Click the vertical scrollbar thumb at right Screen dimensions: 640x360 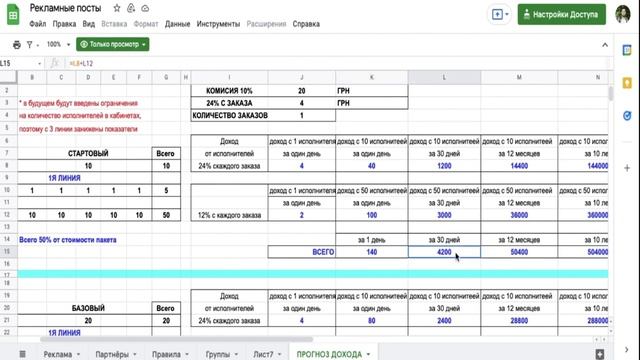click(x=611, y=93)
